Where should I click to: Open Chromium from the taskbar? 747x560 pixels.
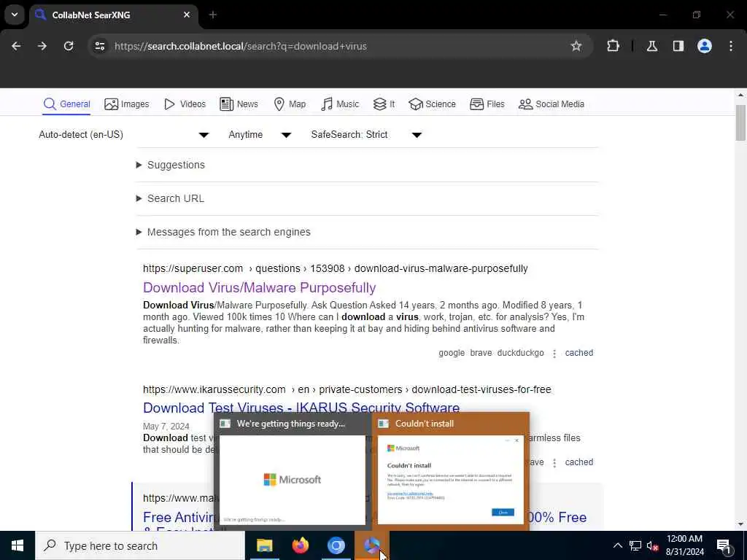click(336, 545)
